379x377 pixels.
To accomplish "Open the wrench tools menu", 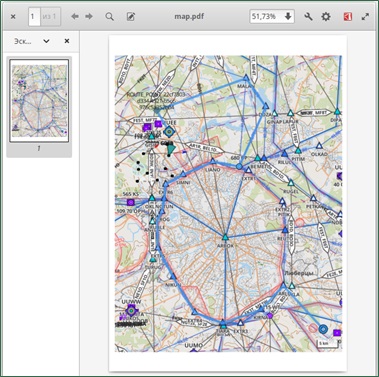I will tap(308, 16).
